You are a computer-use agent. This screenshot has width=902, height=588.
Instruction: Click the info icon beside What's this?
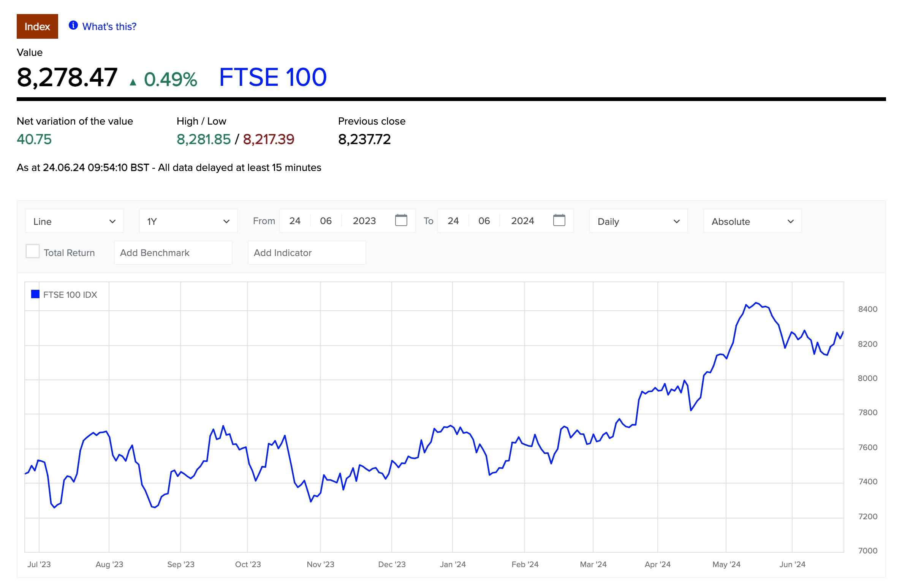[x=73, y=25]
